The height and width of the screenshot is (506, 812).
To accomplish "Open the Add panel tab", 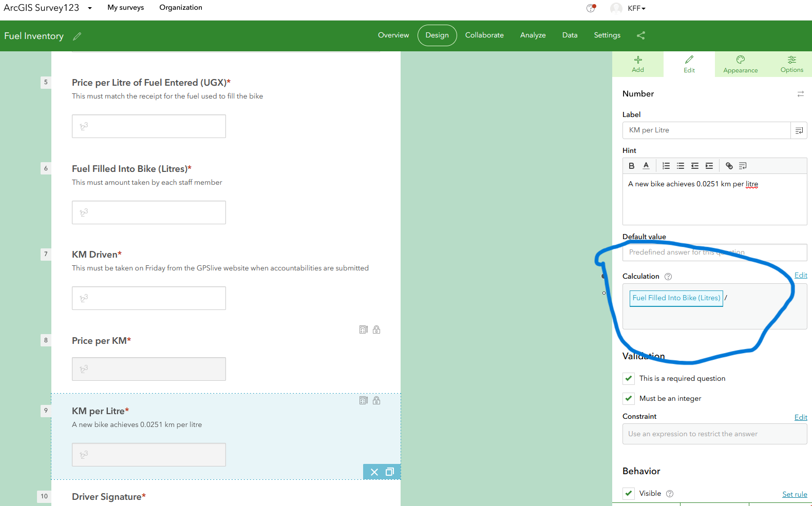I will click(x=638, y=64).
